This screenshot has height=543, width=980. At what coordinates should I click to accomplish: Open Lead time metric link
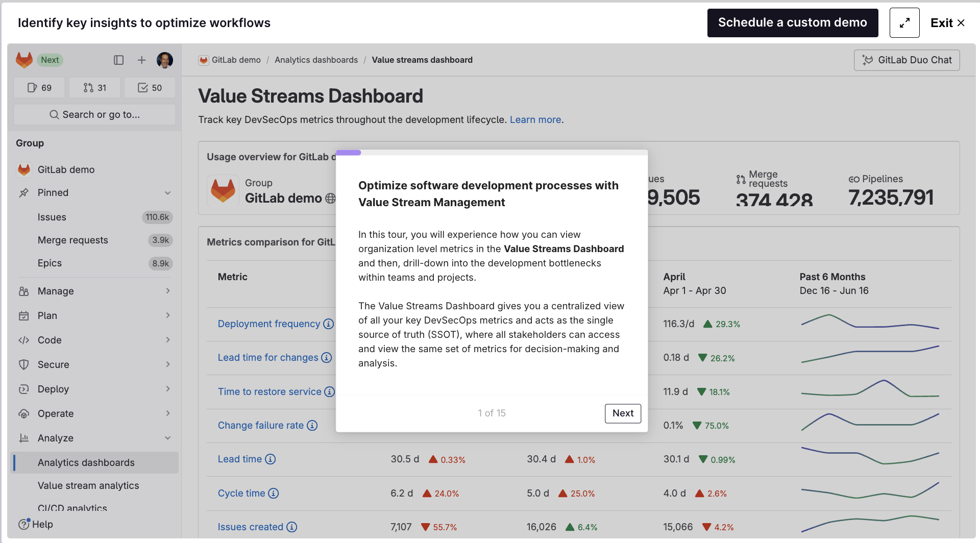tap(239, 459)
